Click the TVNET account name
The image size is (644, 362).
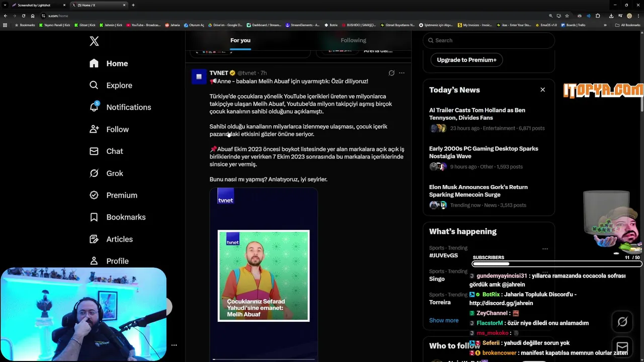(x=219, y=73)
